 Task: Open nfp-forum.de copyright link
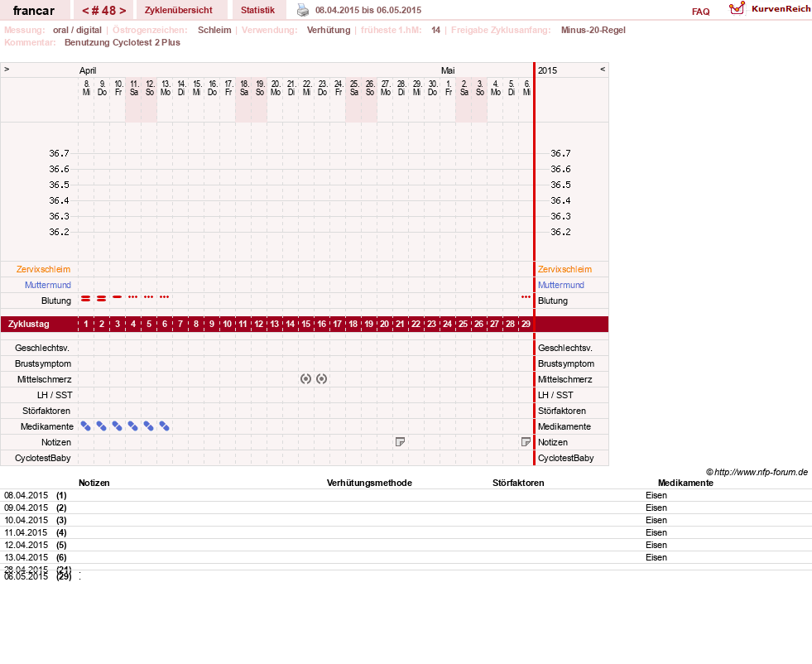click(x=757, y=472)
